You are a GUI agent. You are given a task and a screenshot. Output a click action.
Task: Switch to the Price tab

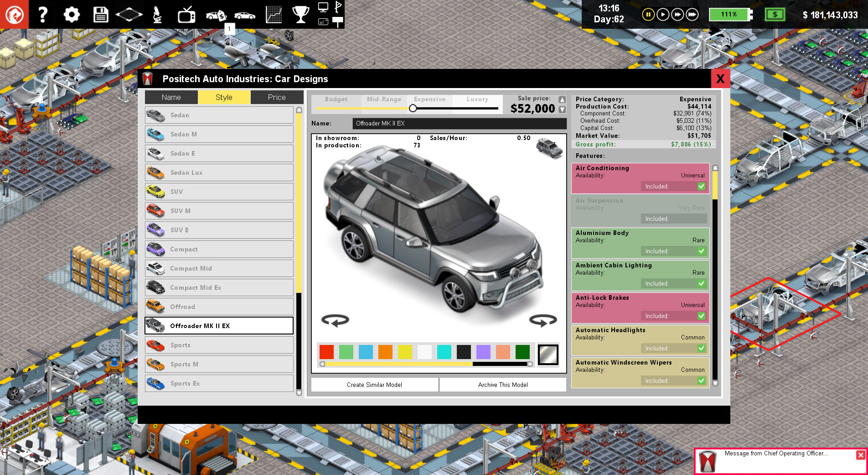[277, 97]
